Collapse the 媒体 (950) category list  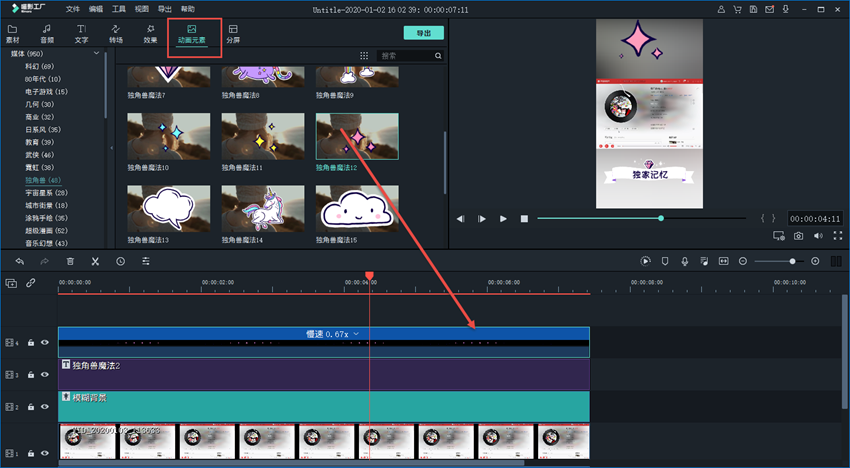96,53
